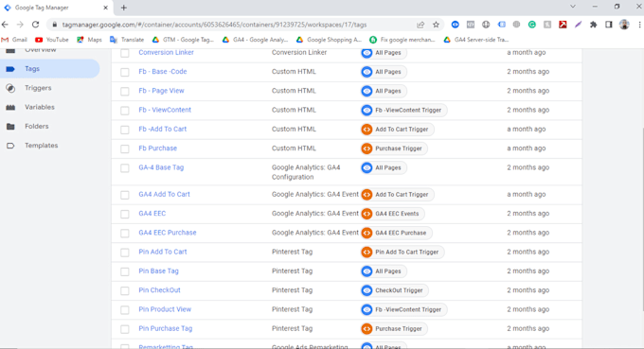
Task: Click CheckOut Trigger icon
Action: pyautogui.click(x=367, y=290)
